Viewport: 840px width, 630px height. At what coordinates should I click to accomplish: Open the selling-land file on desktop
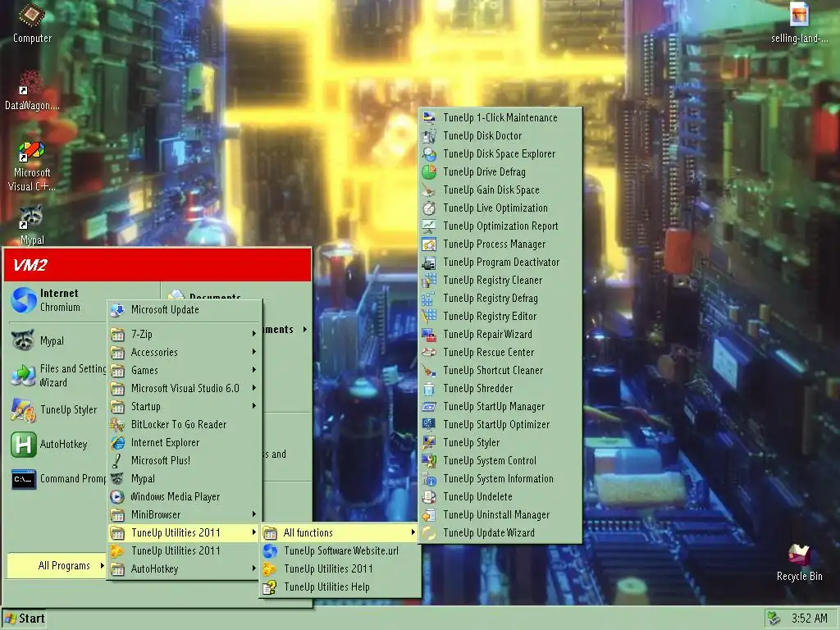click(x=799, y=22)
